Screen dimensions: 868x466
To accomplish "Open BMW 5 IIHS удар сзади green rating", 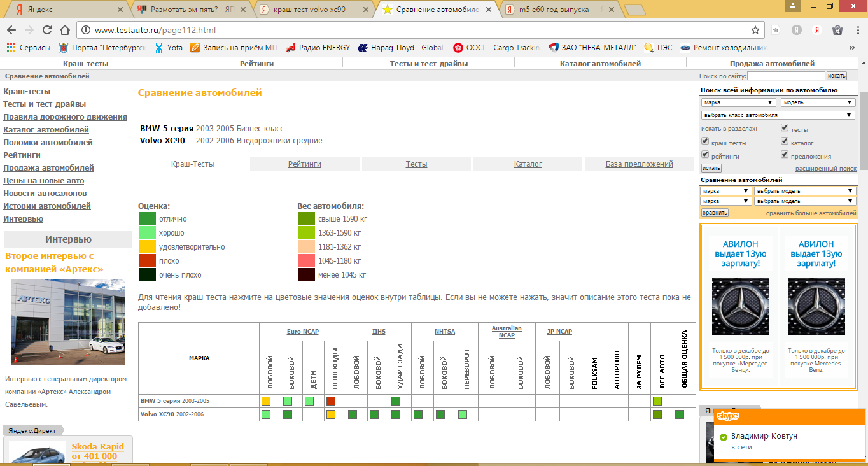I will click(396, 401).
